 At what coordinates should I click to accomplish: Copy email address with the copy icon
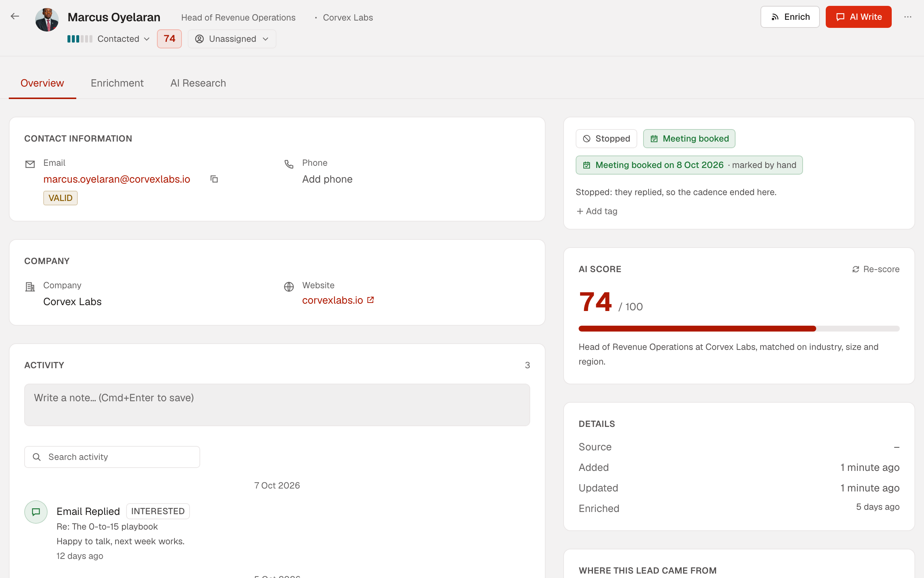[x=214, y=179]
